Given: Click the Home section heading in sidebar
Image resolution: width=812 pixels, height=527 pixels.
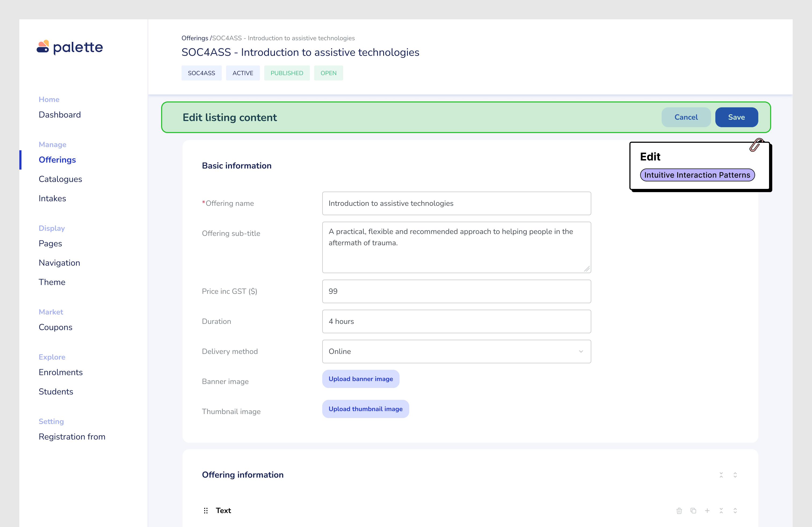Looking at the screenshot, I should click(49, 99).
